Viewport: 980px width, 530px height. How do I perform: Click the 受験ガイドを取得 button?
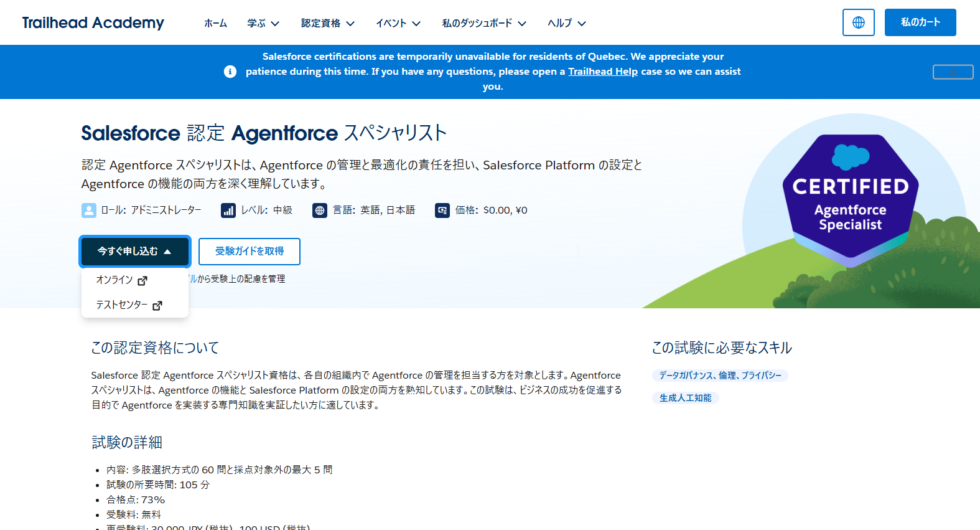coord(250,251)
